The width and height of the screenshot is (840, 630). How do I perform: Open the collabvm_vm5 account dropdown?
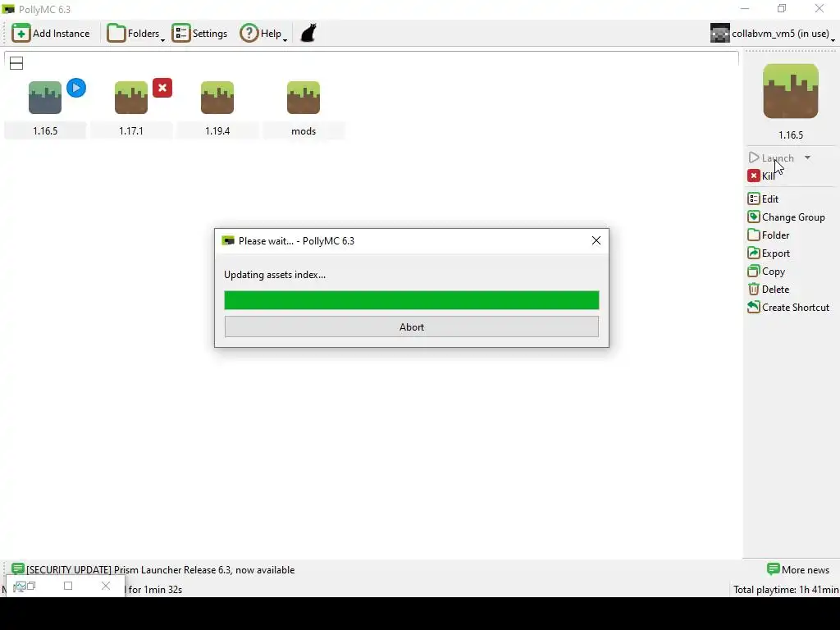(x=772, y=33)
